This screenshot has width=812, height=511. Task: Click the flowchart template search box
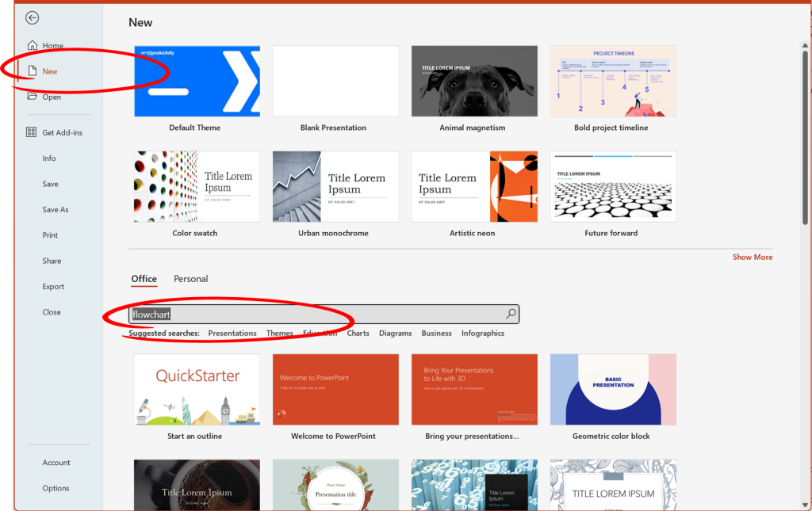[324, 314]
